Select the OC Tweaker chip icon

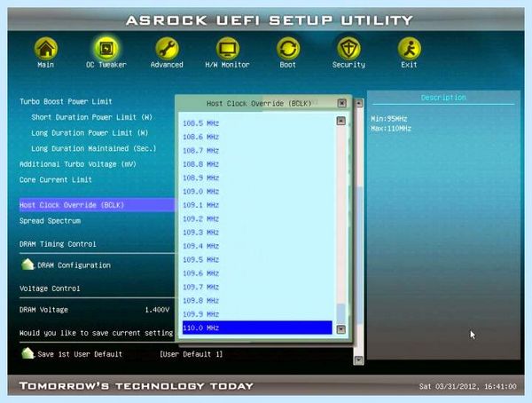coord(106,49)
